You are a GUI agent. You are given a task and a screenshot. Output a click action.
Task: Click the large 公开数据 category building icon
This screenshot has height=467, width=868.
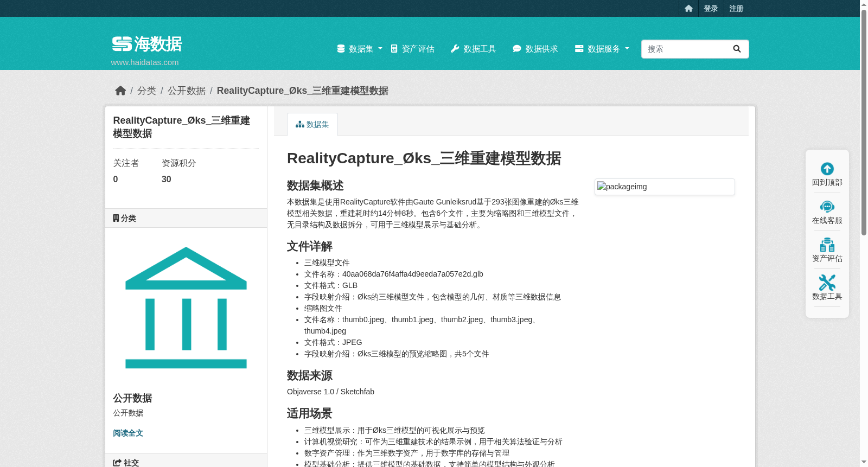[x=186, y=308]
